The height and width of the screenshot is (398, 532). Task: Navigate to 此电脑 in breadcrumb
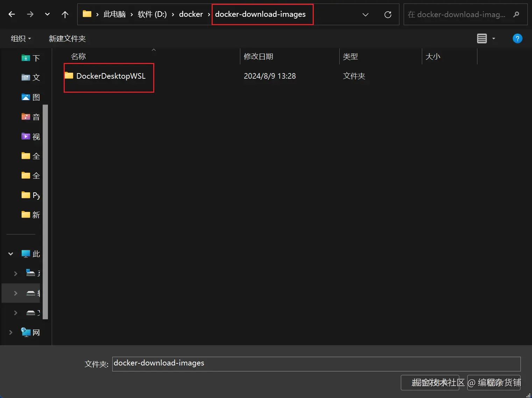coord(114,14)
